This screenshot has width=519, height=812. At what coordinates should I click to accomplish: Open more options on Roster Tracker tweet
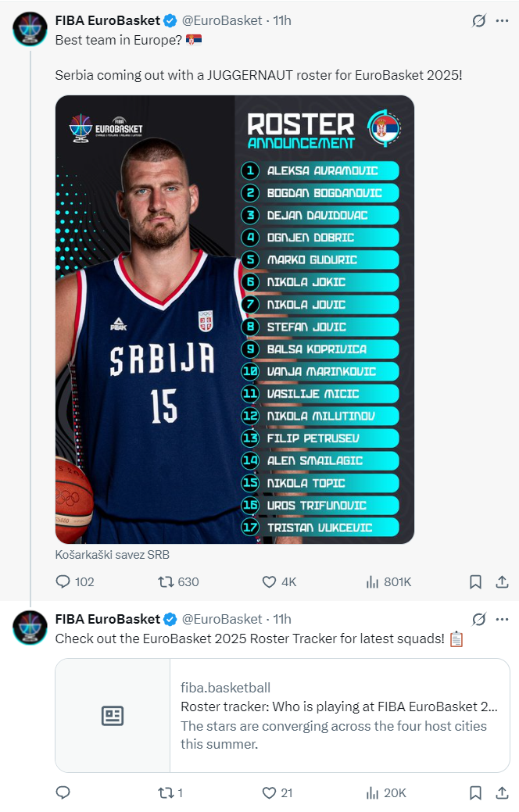503,619
